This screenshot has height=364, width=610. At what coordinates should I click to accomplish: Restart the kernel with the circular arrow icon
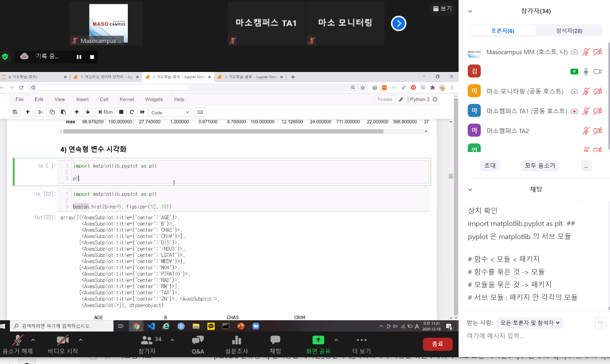point(132,112)
